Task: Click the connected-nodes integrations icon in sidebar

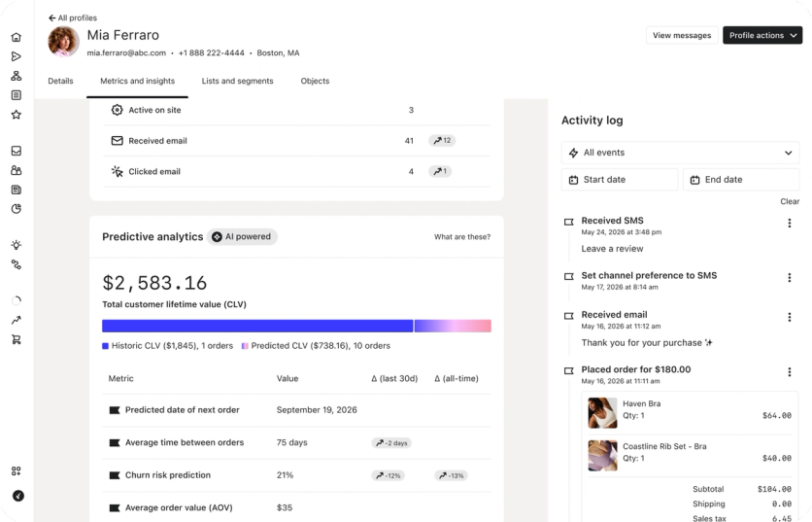Action: pos(17,264)
